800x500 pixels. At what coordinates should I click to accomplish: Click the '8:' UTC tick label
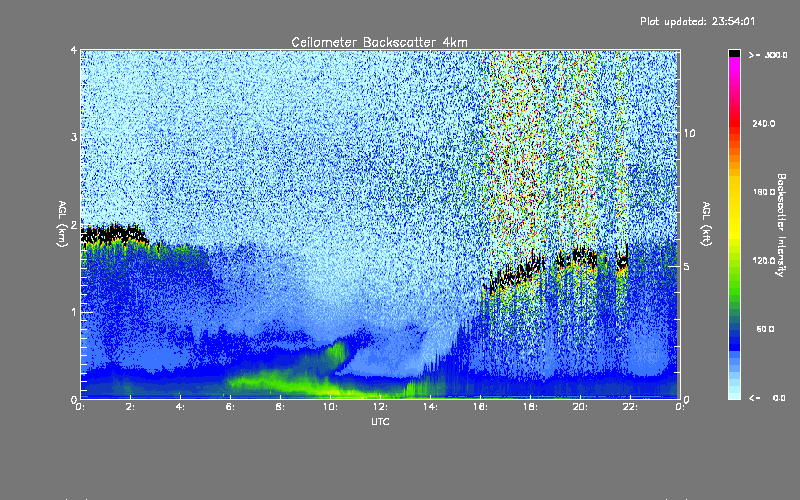pyautogui.click(x=280, y=407)
